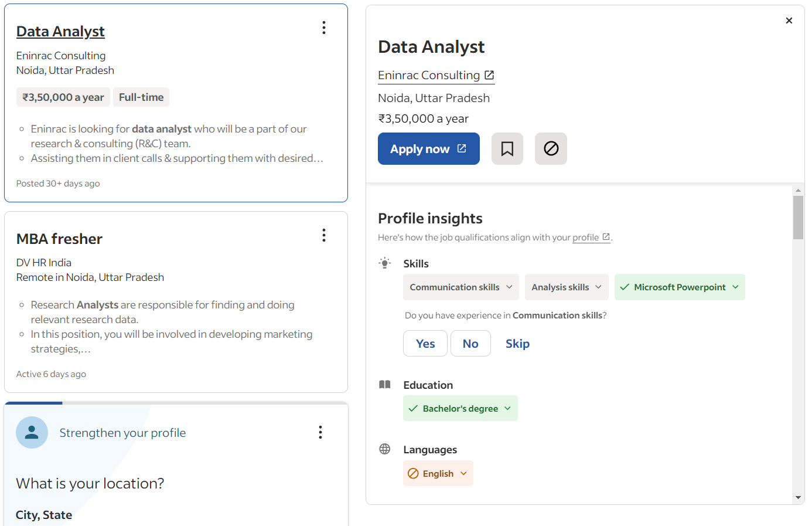Click the Full-time tag on Data Analyst card
This screenshot has height=526, width=812.
coord(141,97)
